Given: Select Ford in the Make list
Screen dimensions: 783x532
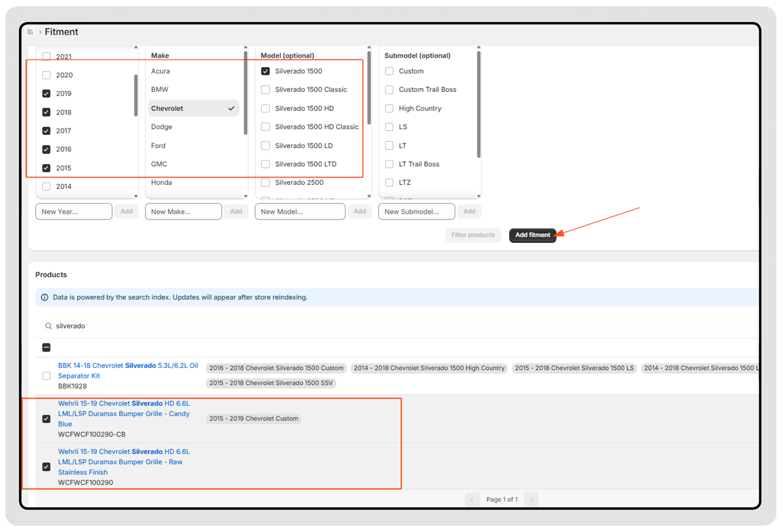Looking at the screenshot, I should [x=158, y=146].
